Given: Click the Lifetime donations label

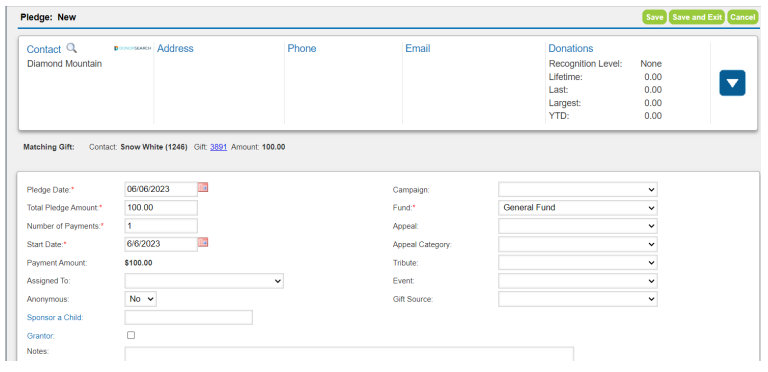Looking at the screenshot, I should coord(566,77).
